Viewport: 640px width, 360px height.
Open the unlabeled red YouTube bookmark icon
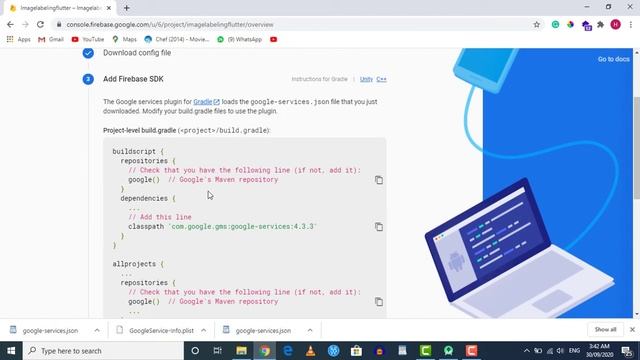pyautogui.click(x=273, y=40)
